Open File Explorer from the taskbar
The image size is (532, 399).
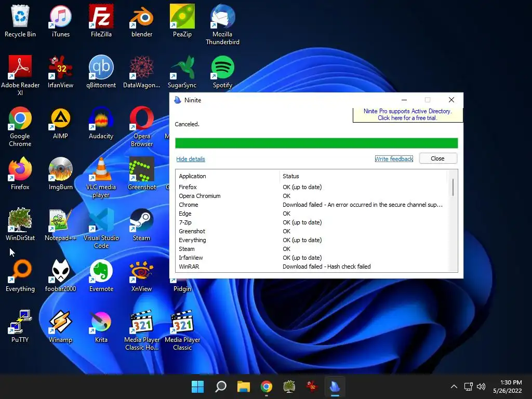pyautogui.click(x=244, y=387)
